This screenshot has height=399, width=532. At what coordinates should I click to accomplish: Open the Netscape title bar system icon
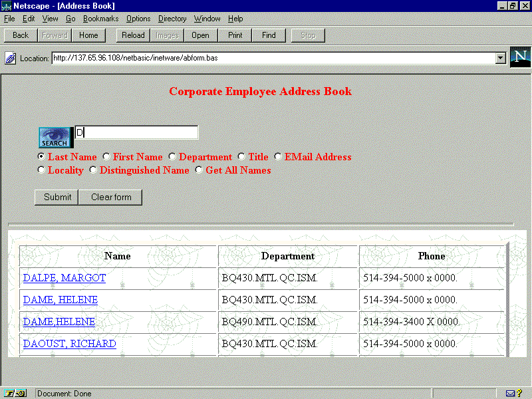click(x=7, y=6)
